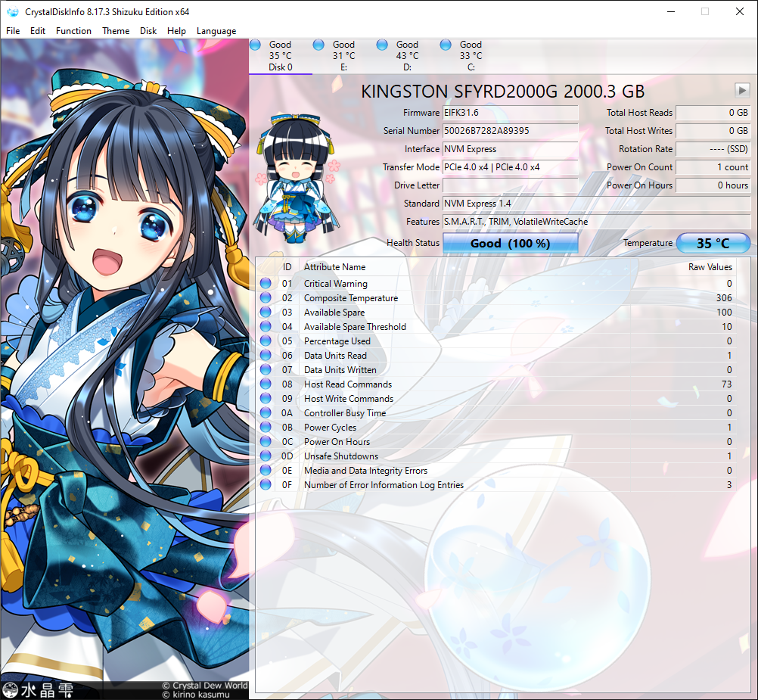Open the Edit menu
Screen dimensions: 758x700
(x=37, y=30)
